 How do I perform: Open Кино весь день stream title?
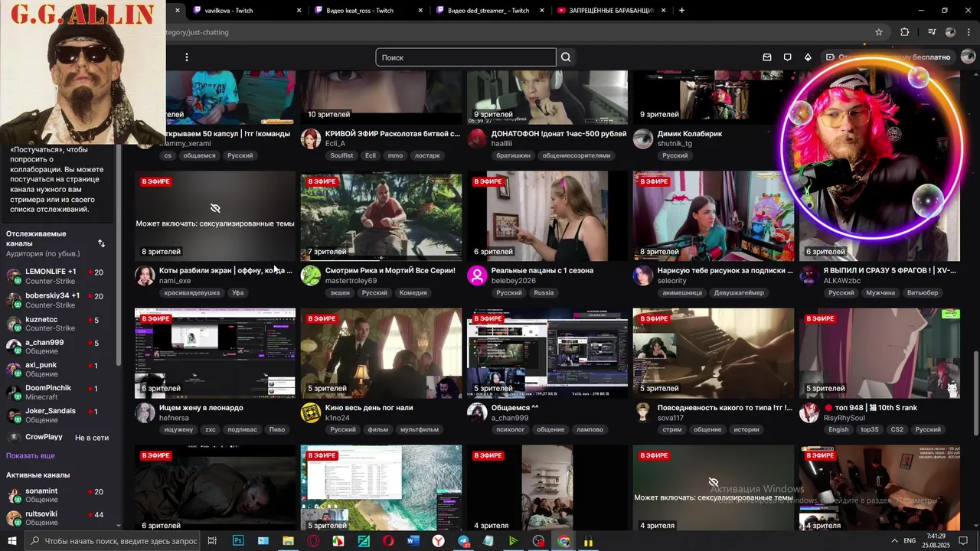pyautogui.click(x=369, y=408)
